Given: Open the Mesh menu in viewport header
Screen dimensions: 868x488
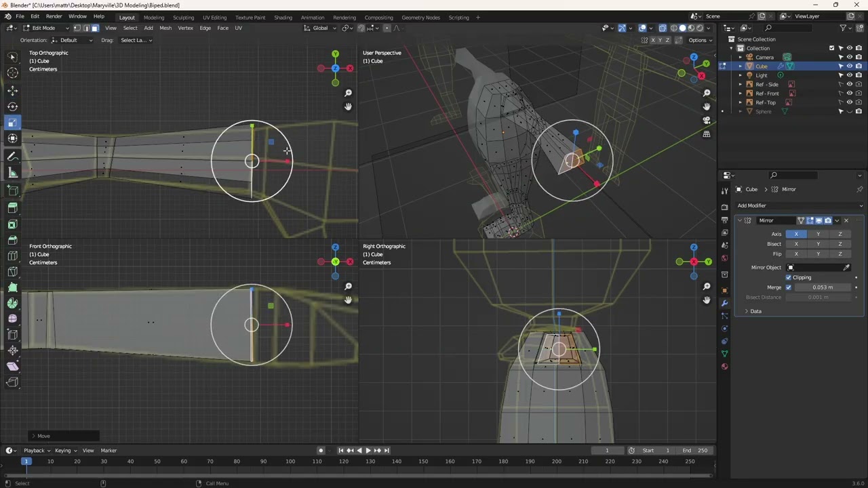Looking at the screenshot, I should coord(165,28).
